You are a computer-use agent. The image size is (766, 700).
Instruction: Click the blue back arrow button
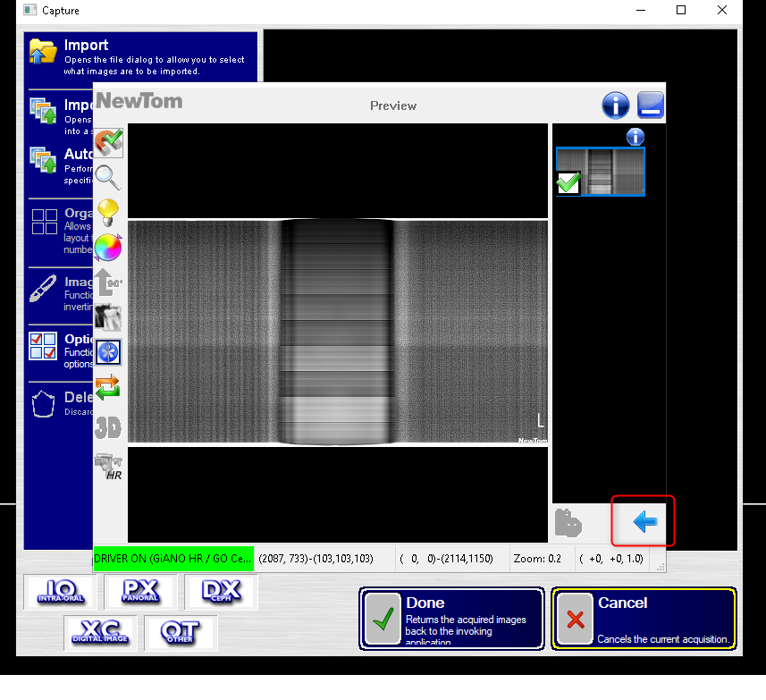tap(644, 522)
